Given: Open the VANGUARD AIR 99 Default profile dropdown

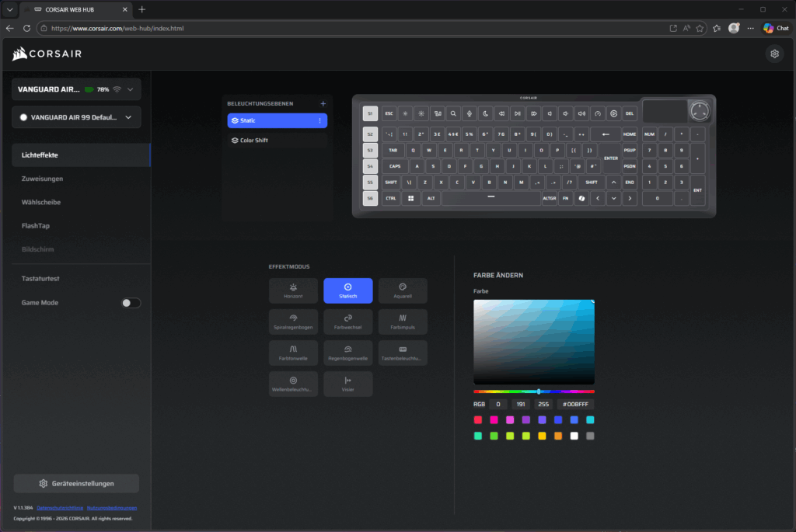Looking at the screenshot, I should (x=127, y=117).
